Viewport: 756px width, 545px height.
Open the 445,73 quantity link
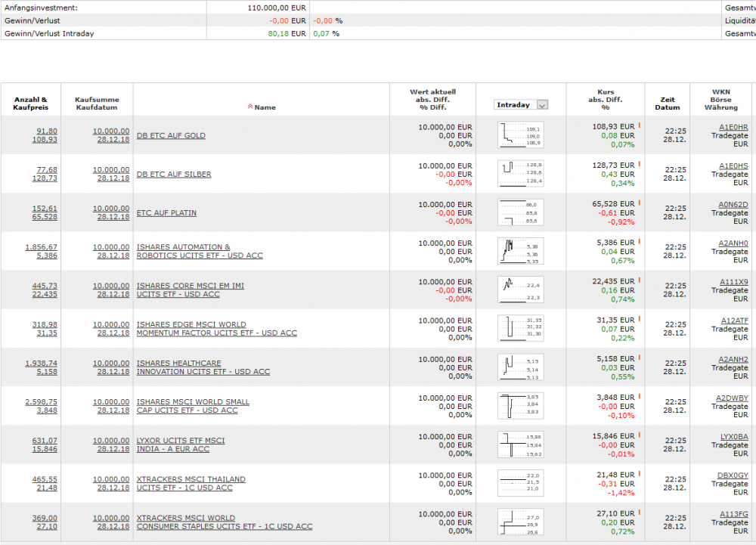pos(45,286)
